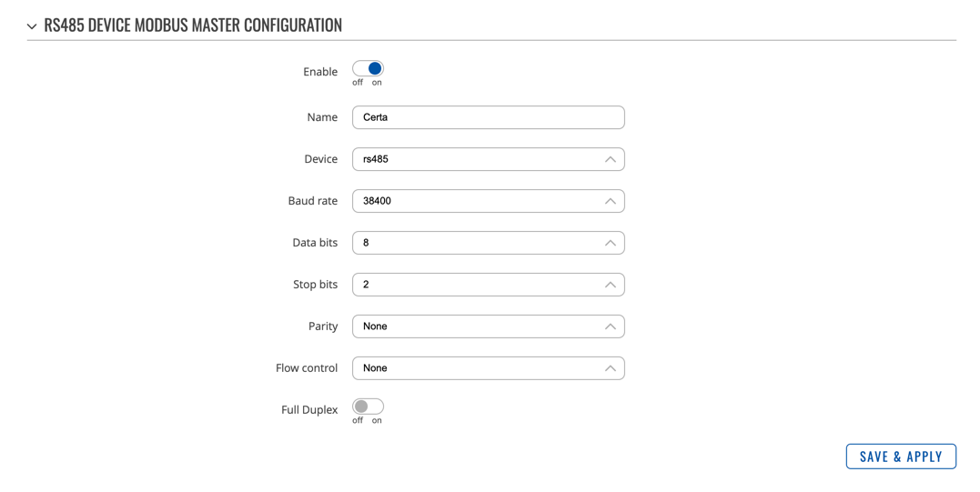Click the arrow icon in Parity field

tap(610, 326)
